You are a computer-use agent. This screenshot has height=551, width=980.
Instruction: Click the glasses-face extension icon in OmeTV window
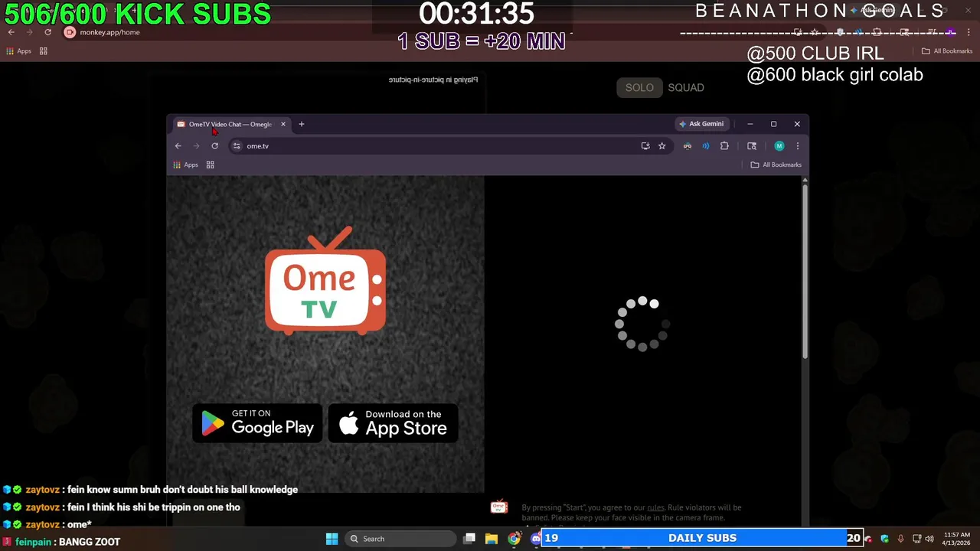pos(688,146)
